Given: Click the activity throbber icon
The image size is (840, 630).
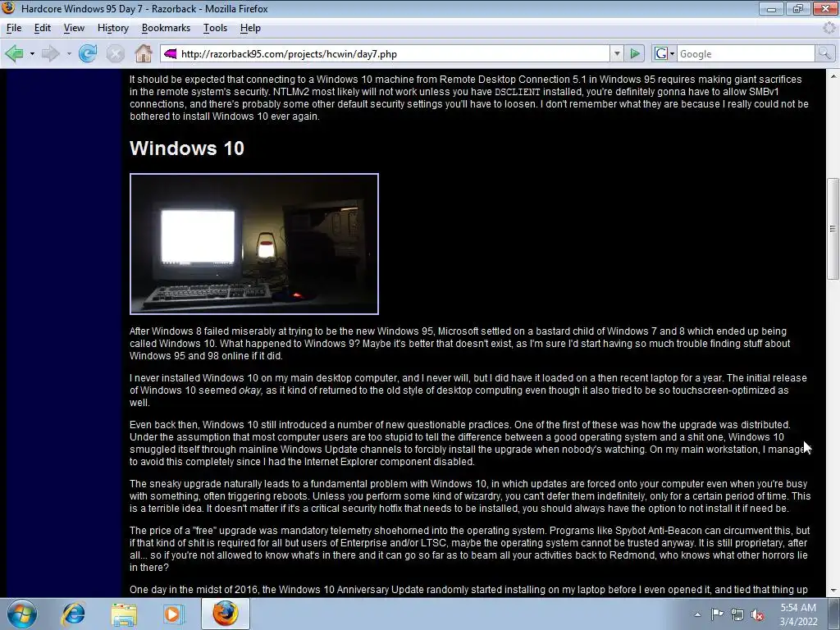Looking at the screenshot, I should (829, 28).
